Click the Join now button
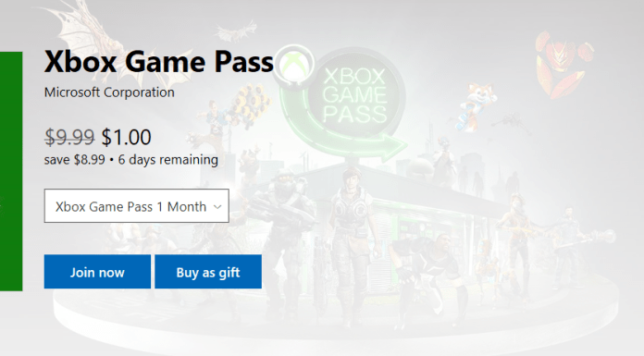Screen dimensions: 644x356 (x=97, y=272)
